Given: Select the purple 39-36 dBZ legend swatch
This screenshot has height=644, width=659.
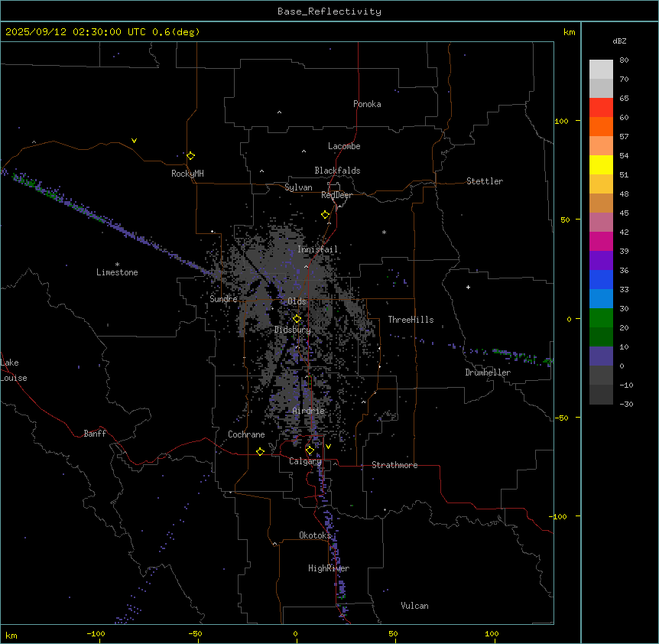Looking at the screenshot, I should [x=601, y=260].
